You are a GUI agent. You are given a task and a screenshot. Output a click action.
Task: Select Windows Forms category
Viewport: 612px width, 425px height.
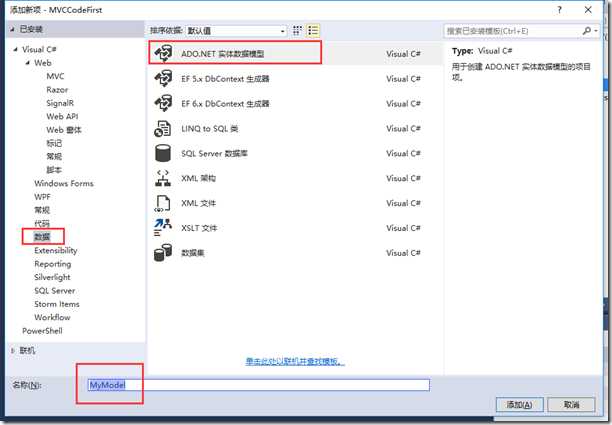(64, 183)
